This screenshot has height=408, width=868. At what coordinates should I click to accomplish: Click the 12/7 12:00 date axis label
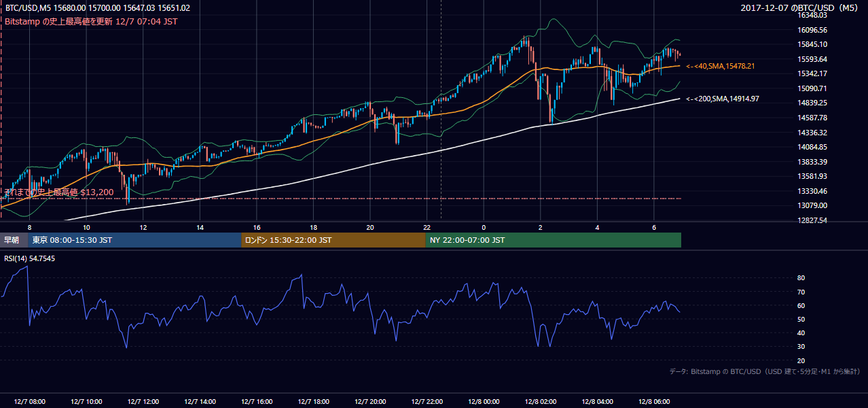143,402
